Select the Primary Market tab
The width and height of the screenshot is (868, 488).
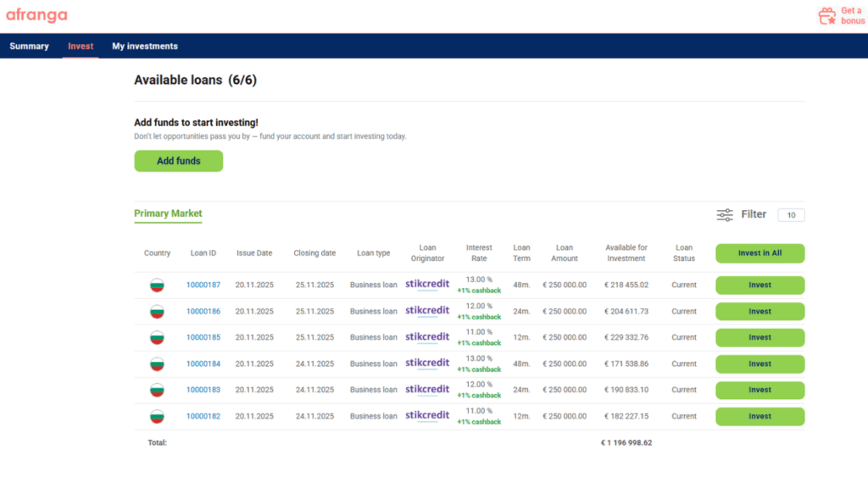168,213
